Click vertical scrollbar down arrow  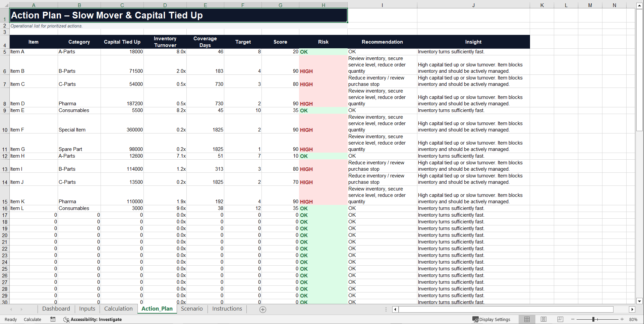pos(639,301)
